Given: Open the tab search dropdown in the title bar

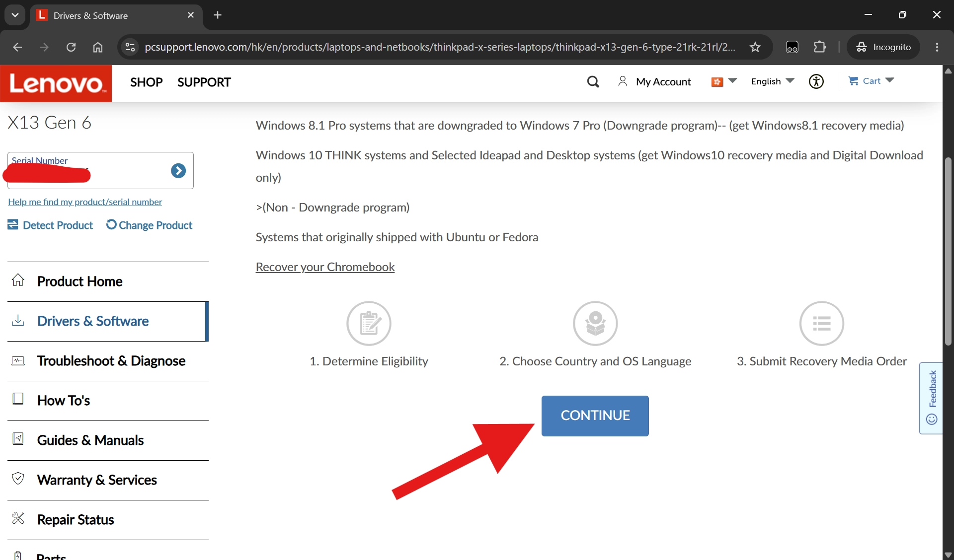Looking at the screenshot, I should pyautogui.click(x=15, y=15).
